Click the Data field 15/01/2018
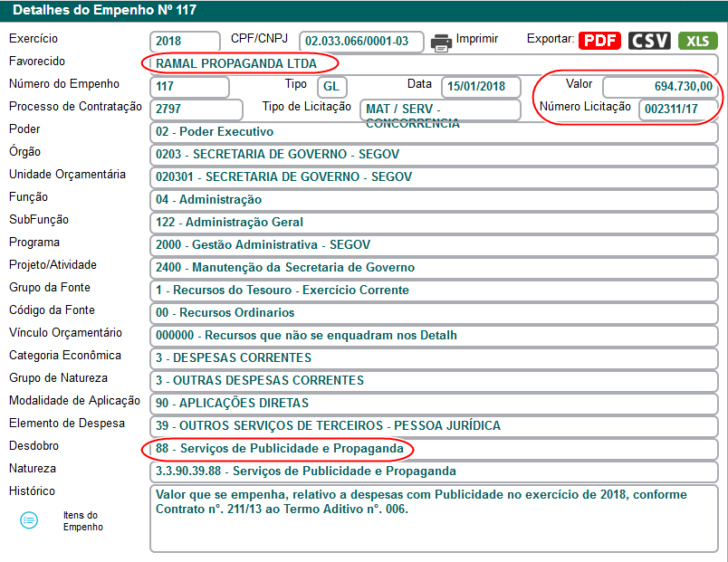Screen dimensions: 728x562 pyautogui.click(x=481, y=86)
